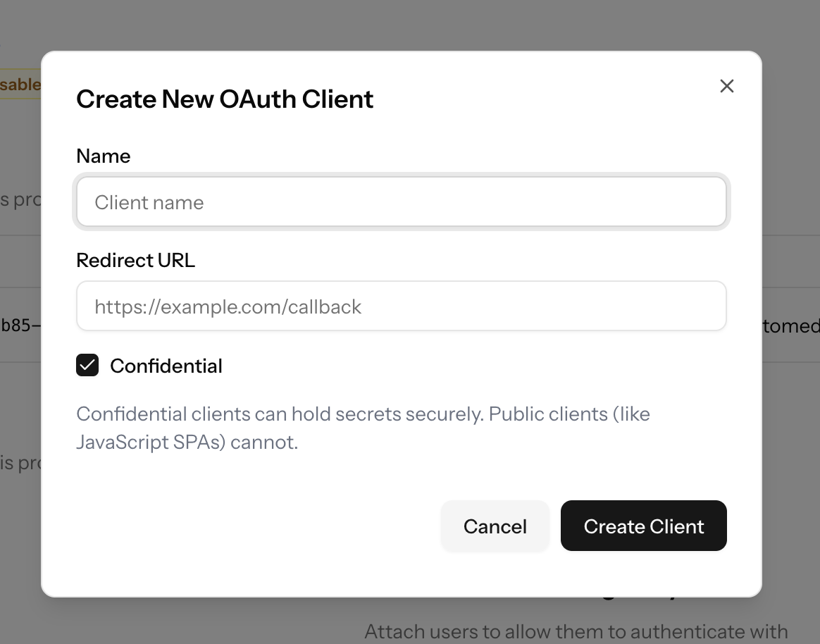
Task: Click the "Create New OAuth Client" heading
Action: pos(225,99)
